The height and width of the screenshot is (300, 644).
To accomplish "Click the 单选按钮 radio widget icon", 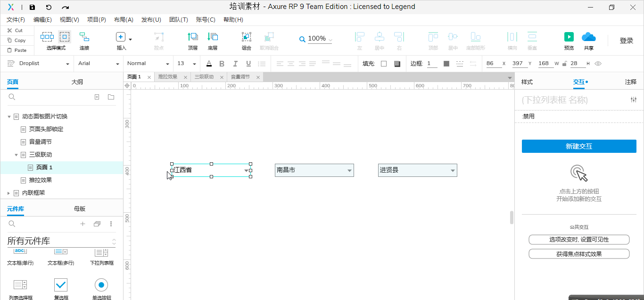I will pos(101,285).
